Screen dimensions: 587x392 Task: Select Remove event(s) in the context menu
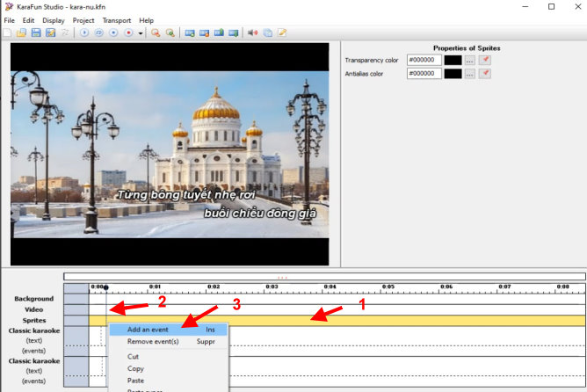point(153,341)
